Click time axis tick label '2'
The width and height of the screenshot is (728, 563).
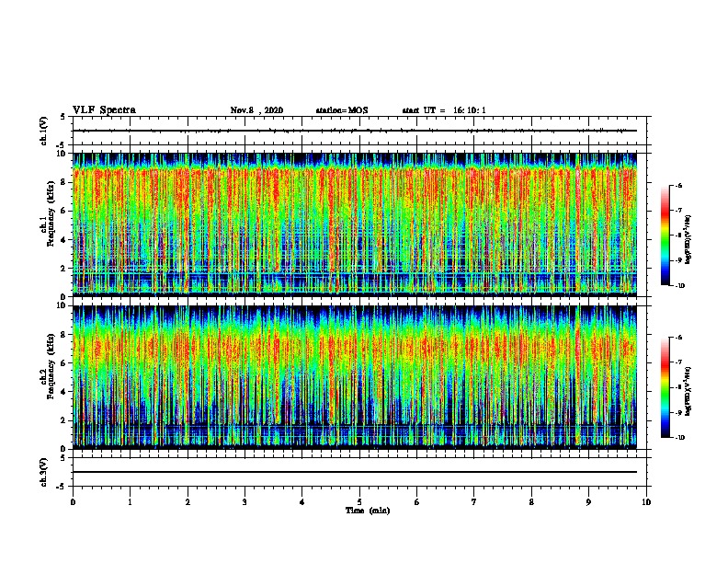[x=188, y=502]
